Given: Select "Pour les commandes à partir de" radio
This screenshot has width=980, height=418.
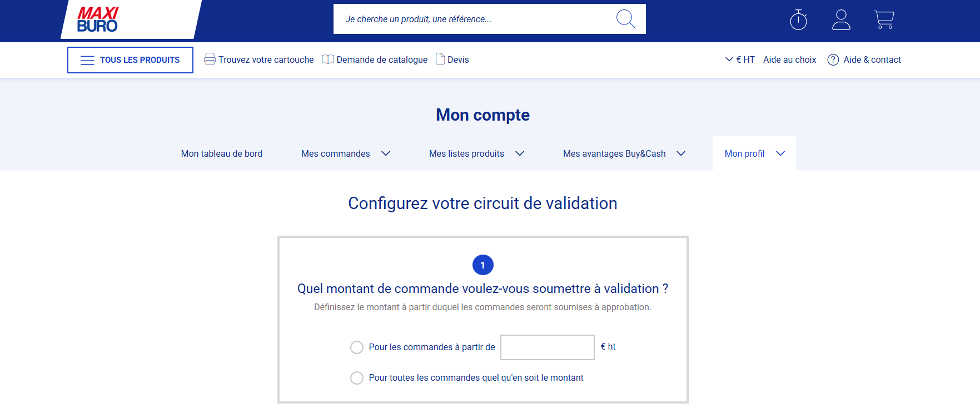Looking at the screenshot, I should coord(357,347).
